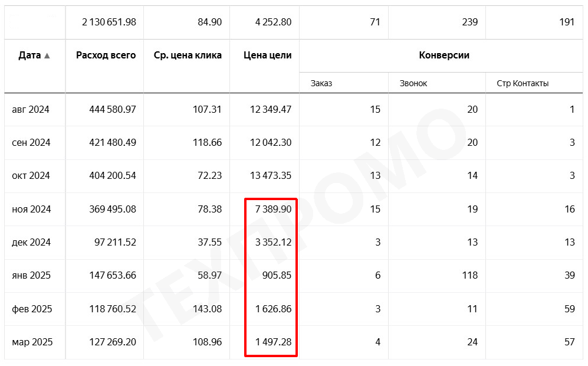
Task: Click contacts value 1 for авг 2024
Action: click(572, 109)
